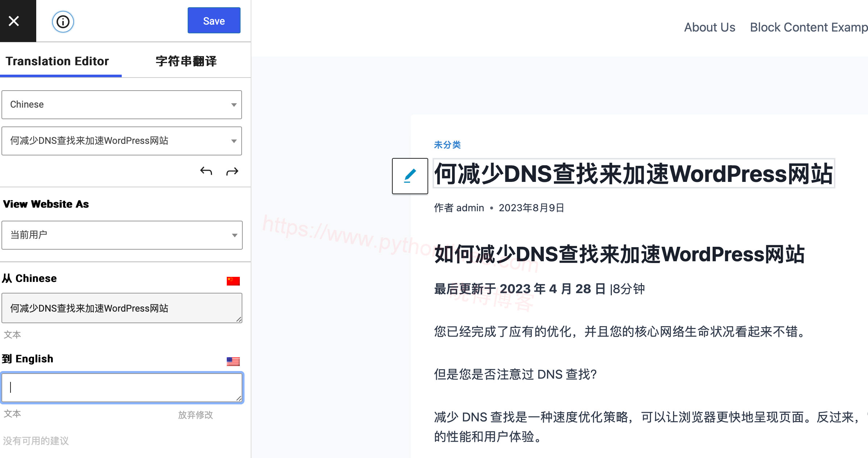Click the Save button
This screenshot has height=458, width=868.
point(213,21)
